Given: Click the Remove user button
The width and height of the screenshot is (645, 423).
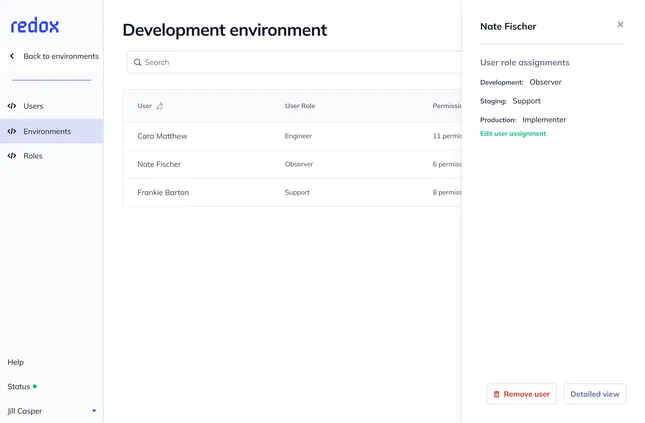Looking at the screenshot, I should coord(522,394).
